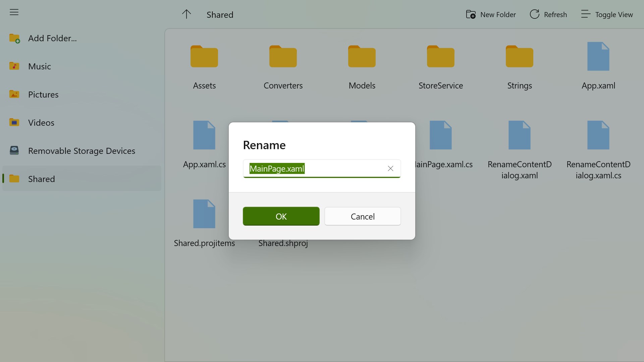Click the Toggle View list icon
644x362 pixels.
click(586, 14)
